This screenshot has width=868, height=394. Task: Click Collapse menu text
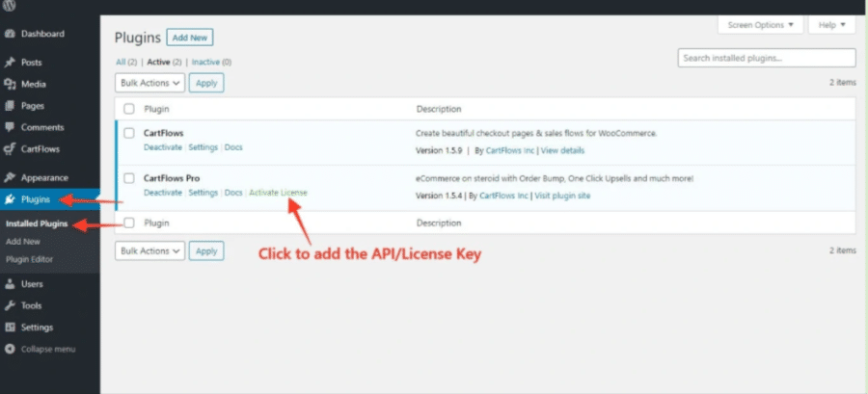[48, 350]
